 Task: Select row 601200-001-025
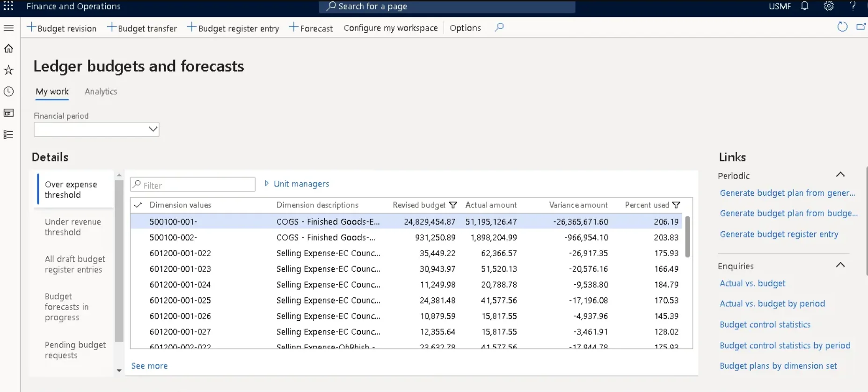pyautogui.click(x=406, y=300)
